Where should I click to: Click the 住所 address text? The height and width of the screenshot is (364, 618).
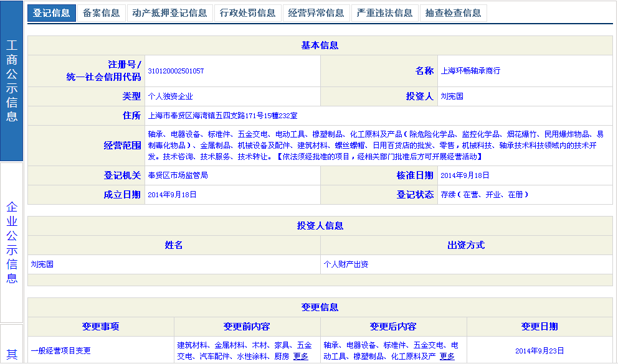tap(222, 116)
